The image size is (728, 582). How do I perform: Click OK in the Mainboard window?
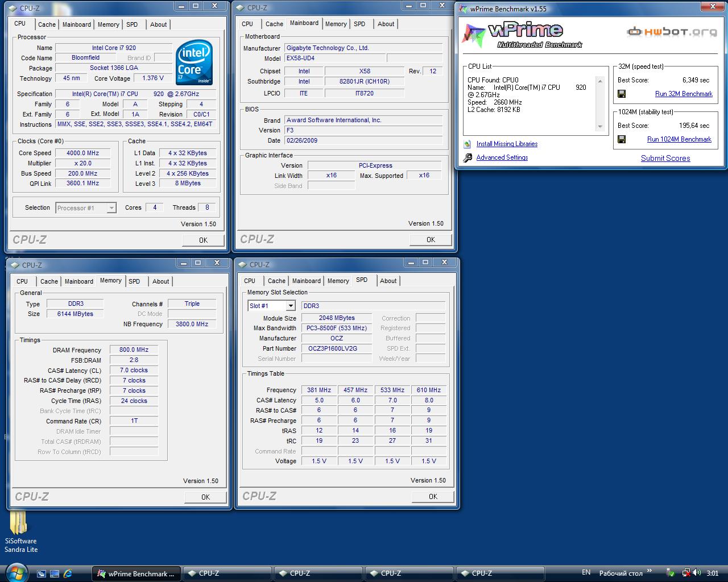point(431,239)
